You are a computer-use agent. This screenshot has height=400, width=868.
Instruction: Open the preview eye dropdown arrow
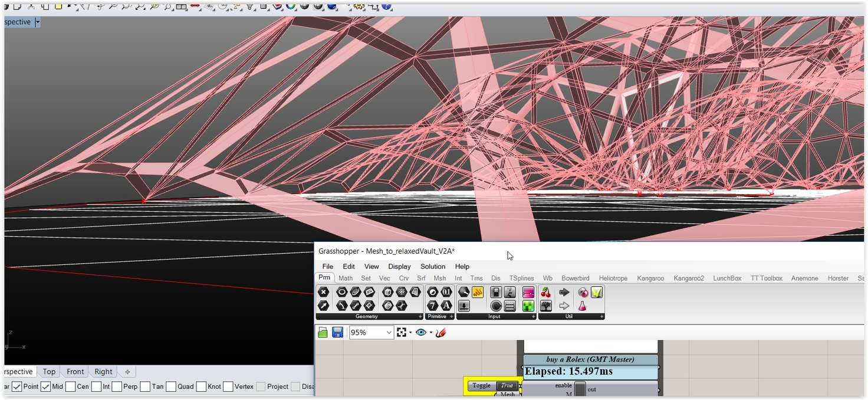[430, 333]
